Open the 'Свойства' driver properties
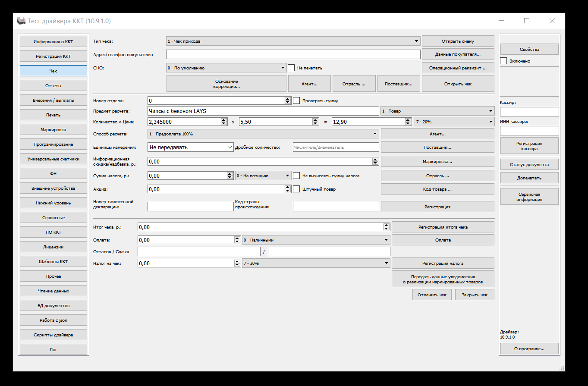 coord(529,49)
